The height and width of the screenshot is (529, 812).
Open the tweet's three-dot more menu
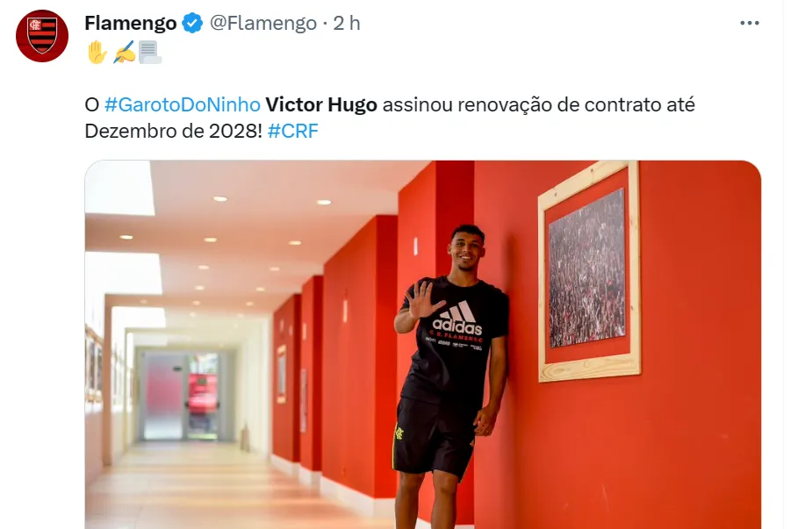coord(750,24)
